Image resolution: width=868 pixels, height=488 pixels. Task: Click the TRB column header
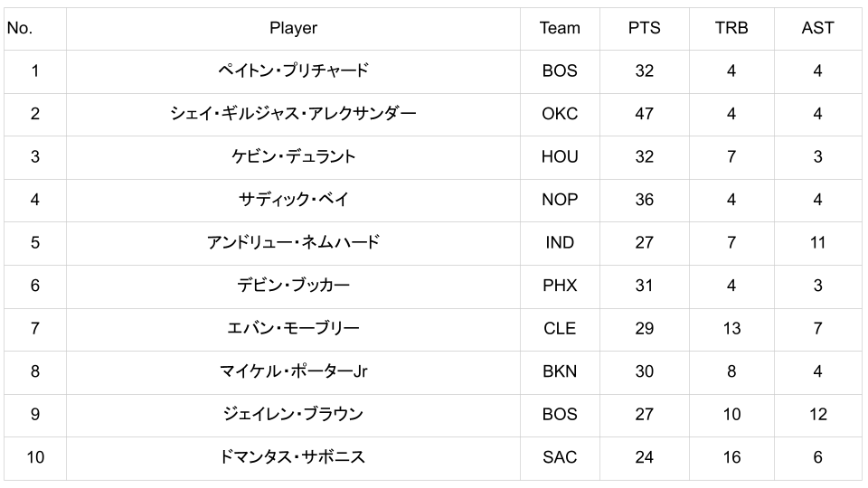click(731, 28)
